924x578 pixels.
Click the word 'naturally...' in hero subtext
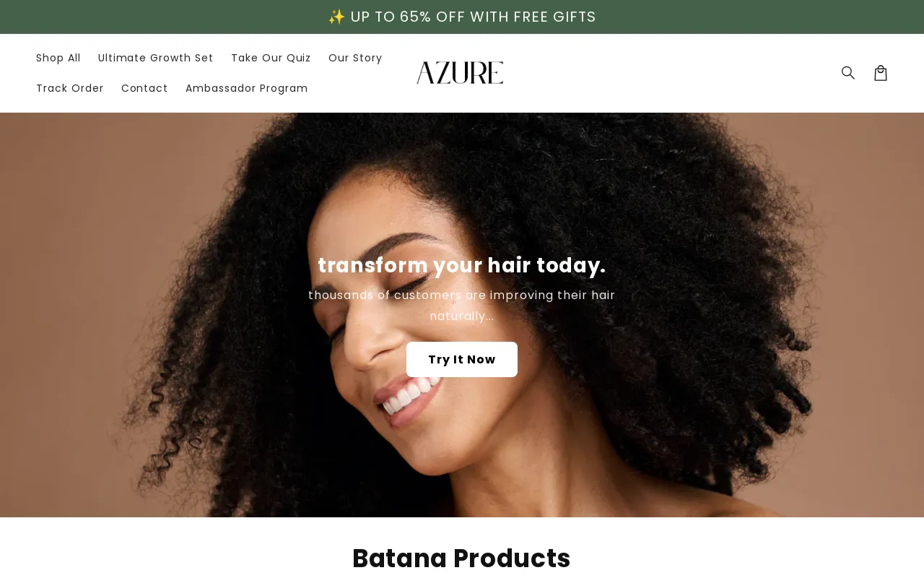tap(462, 316)
